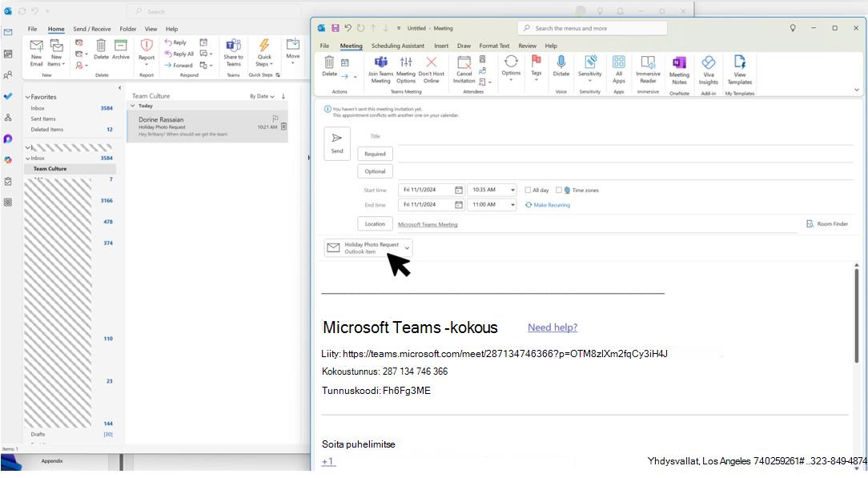Screen dimensions: 868x478
Task: Open People from Outlook left navigation bar
Action: pos(8,74)
